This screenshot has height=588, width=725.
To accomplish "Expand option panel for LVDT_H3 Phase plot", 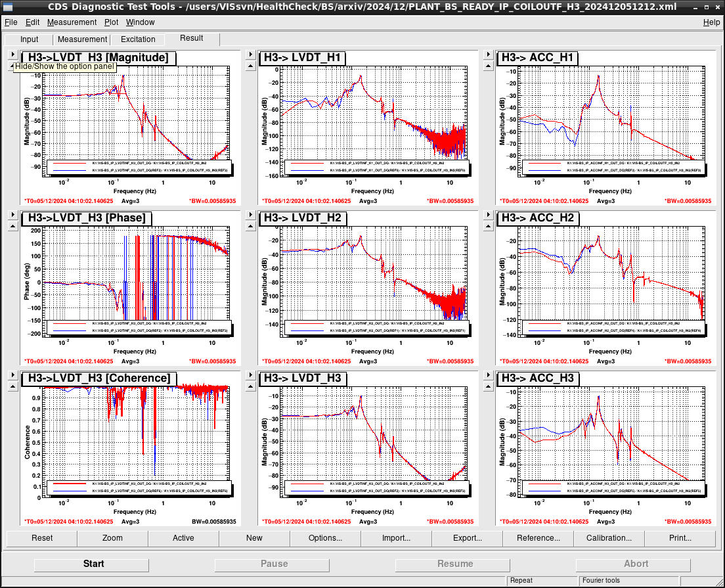I will point(13,215).
